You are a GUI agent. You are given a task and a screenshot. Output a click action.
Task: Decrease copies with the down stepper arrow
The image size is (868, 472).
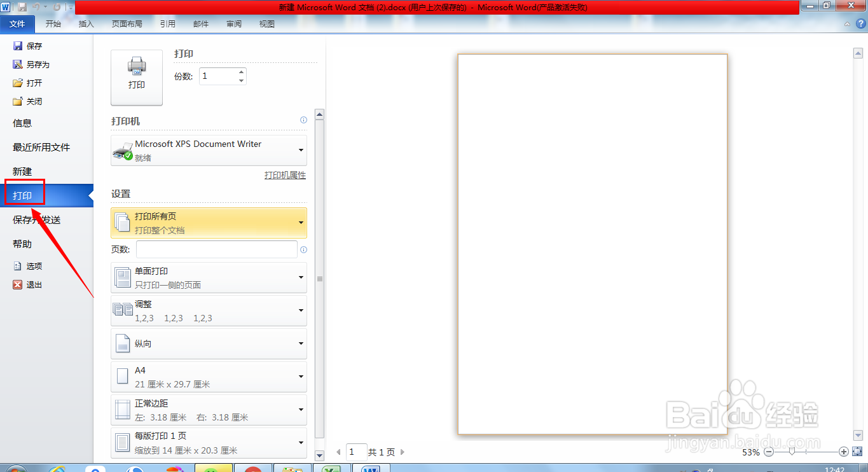click(x=242, y=81)
